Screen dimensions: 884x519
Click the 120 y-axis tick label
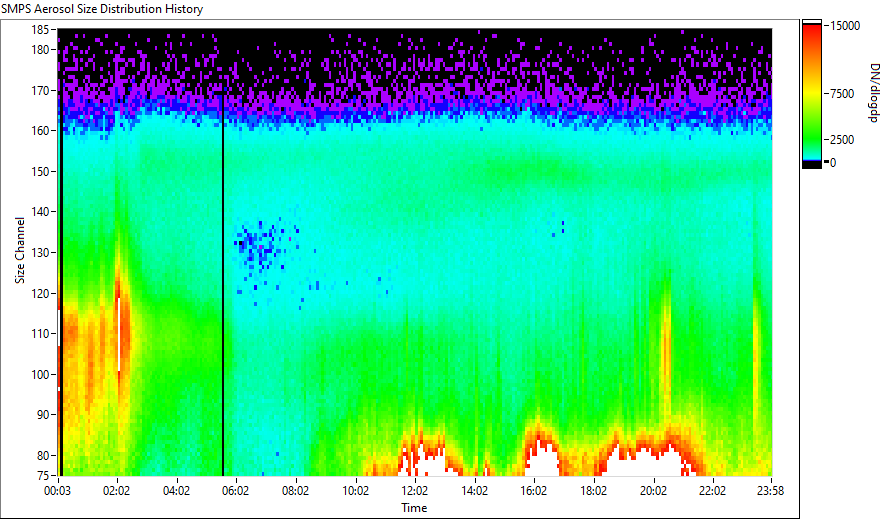click(39, 293)
